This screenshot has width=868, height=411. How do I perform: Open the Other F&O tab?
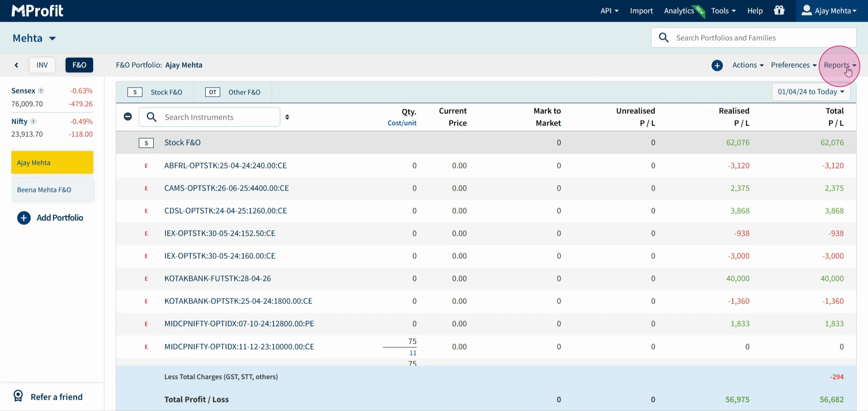click(x=233, y=92)
